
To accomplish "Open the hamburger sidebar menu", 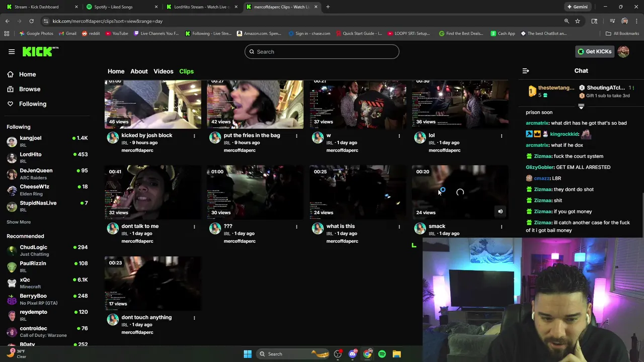I will 12,51.
